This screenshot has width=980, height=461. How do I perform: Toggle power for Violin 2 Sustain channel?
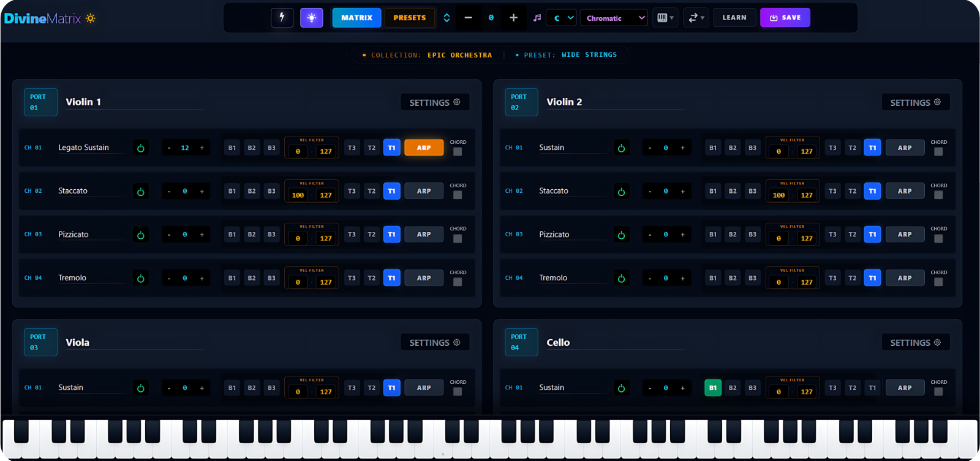click(622, 148)
